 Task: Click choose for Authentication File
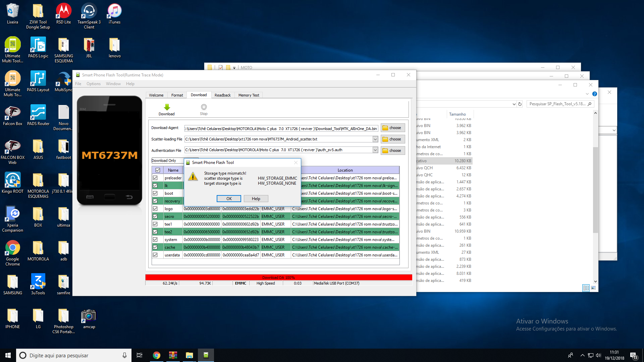pos(393,150)
